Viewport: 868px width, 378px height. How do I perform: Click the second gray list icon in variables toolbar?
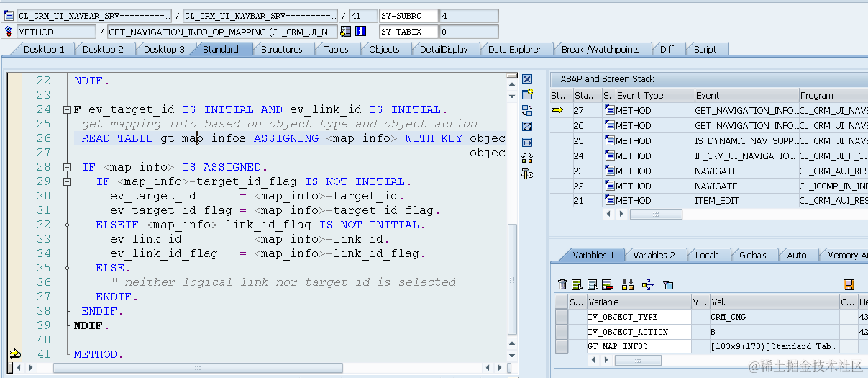pos(592,285)
